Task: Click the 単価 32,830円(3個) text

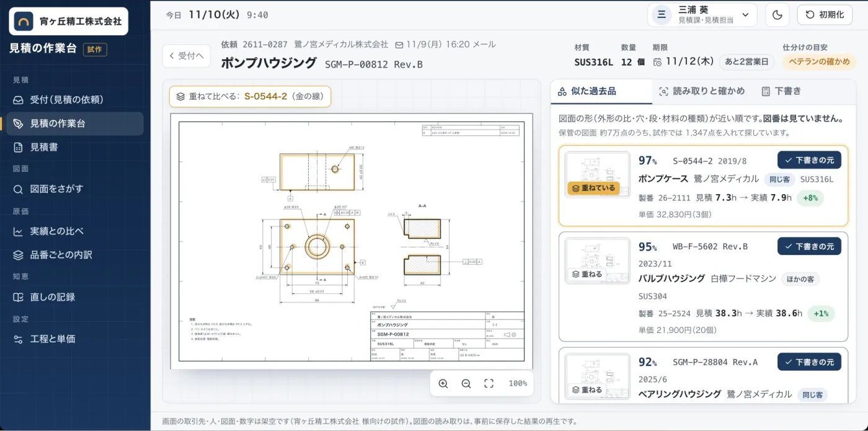Action: (x=675, y=215)
